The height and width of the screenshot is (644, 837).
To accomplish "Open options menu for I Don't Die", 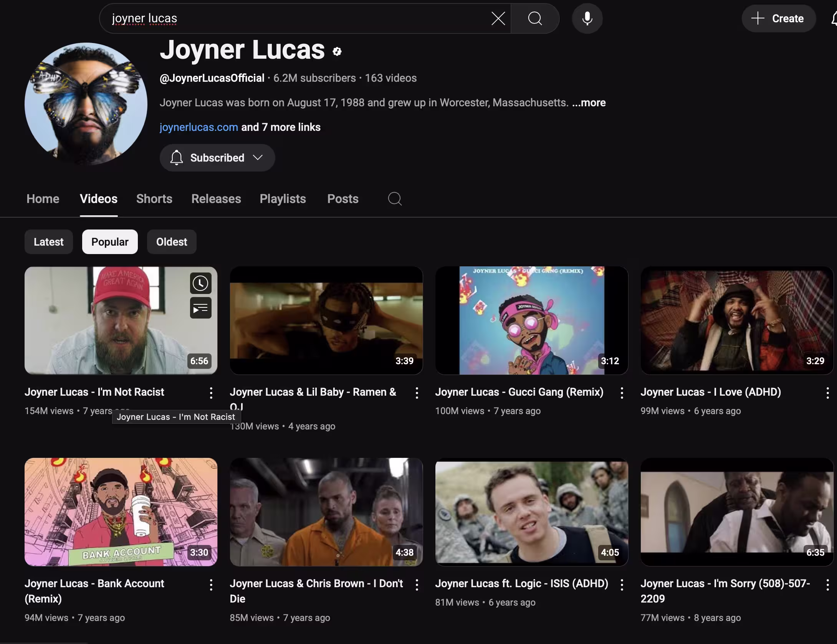I will (x=417, y=585).
